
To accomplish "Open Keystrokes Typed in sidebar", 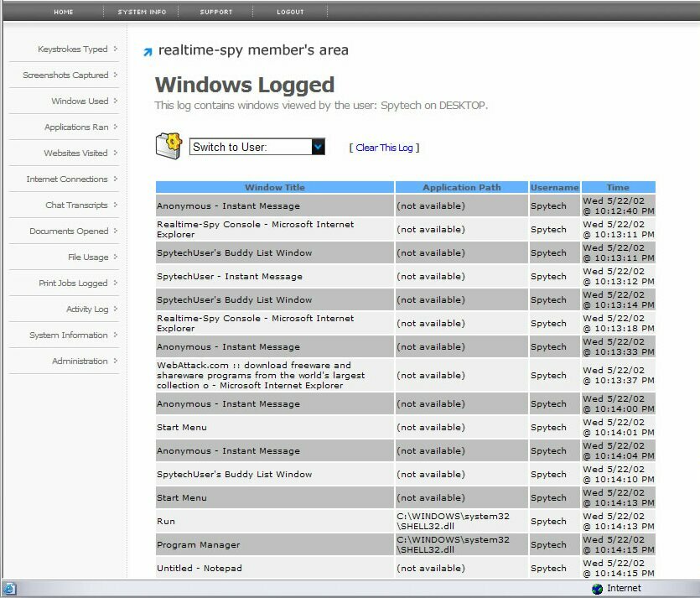I will pos(72,49).
